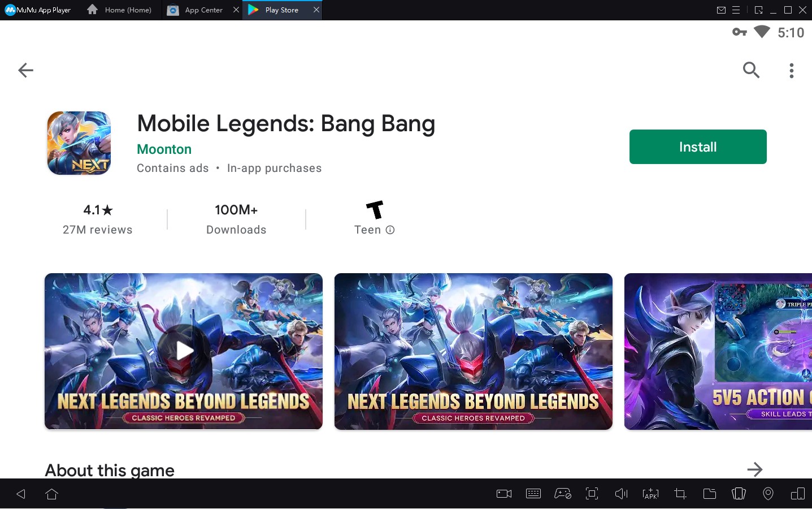Open MuMu mail/messages icon
This screenshot has height=509, width=812.
721,10
